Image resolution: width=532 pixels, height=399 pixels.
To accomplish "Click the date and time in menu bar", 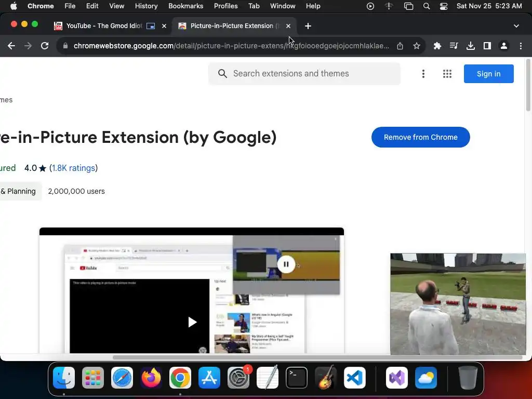I will (x=489, y=6).
